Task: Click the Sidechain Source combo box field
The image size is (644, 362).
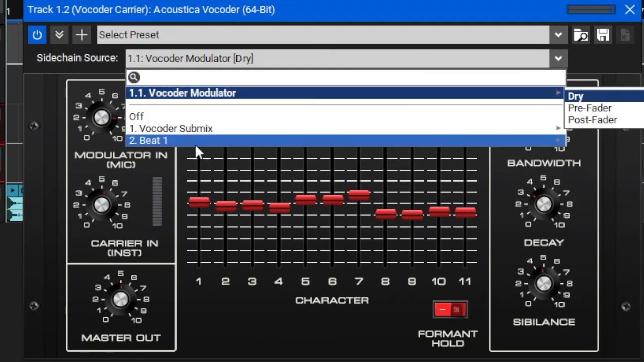Action: [338, 58]
